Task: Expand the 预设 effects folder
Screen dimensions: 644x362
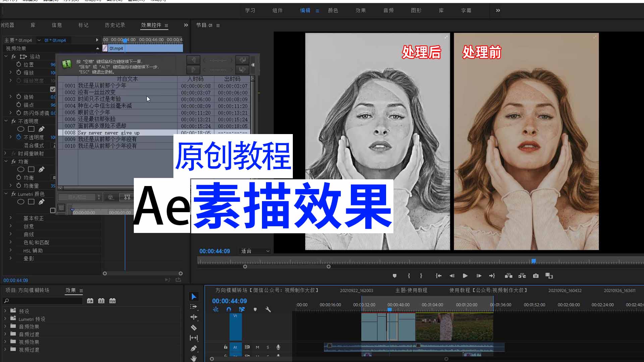Action: coord(5,311)
